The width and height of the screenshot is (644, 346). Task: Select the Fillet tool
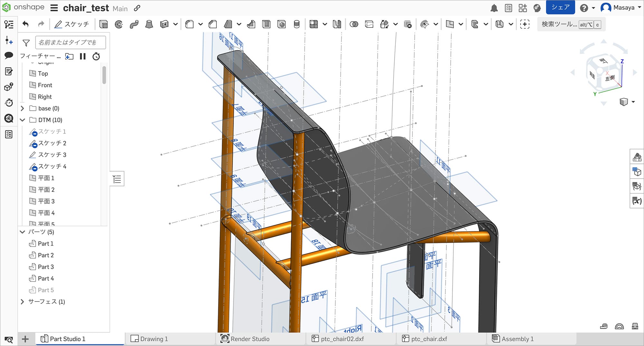coord(189,24)
